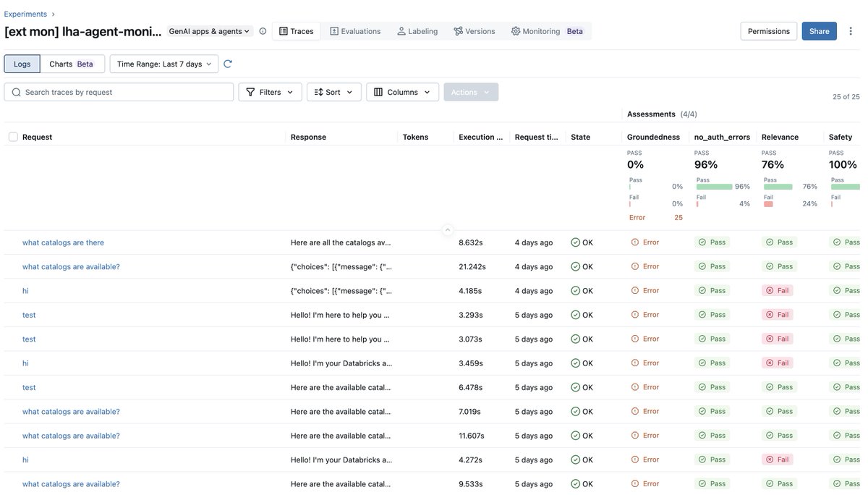The height and width of the screenshot is (495, 868).
Task: Switch to Logs view
Action: click(22, 64)
